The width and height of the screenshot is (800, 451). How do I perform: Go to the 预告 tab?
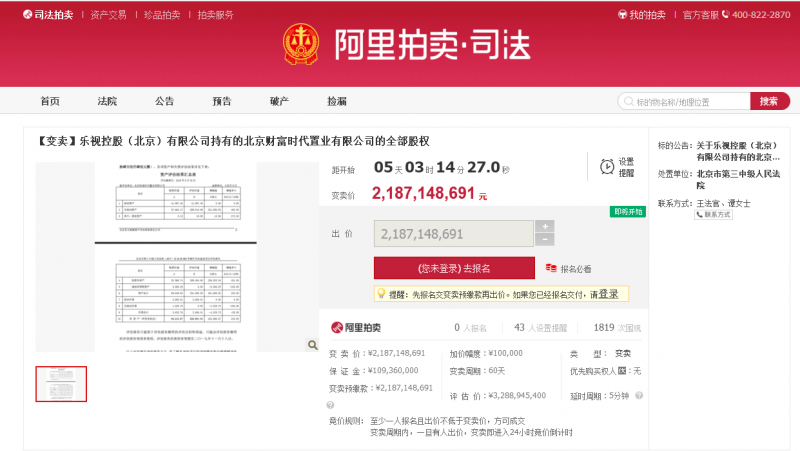pyautogui.click(x=221, y=101)
